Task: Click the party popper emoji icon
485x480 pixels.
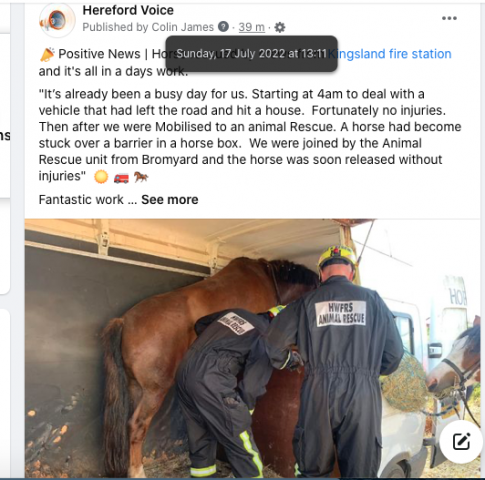Action: point(47,54)
